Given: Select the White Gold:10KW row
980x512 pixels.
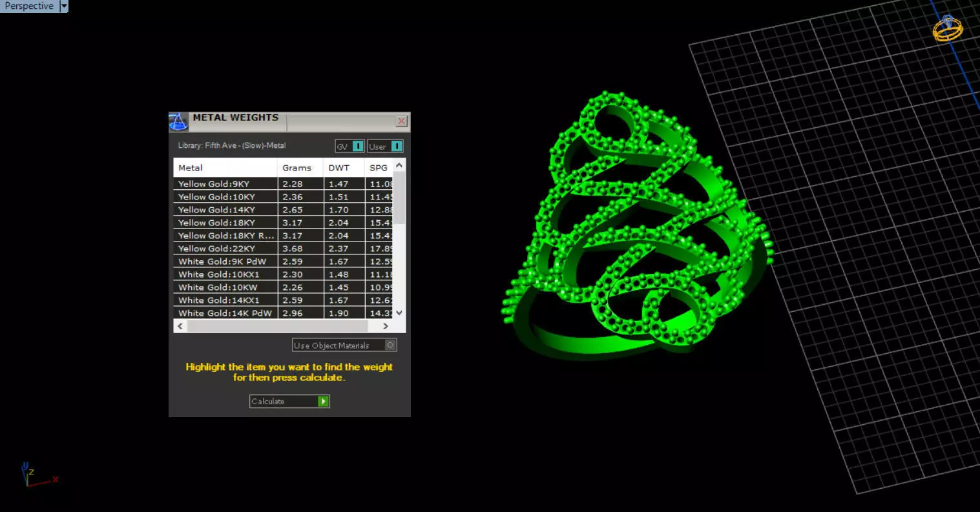Looking at the screenshot, I should [x=283, y=287].
